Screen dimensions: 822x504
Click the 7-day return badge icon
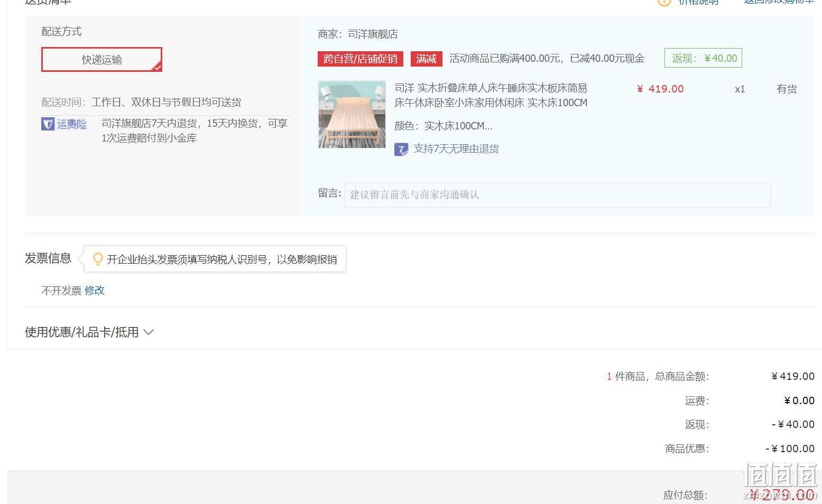[x=401, y=150]
